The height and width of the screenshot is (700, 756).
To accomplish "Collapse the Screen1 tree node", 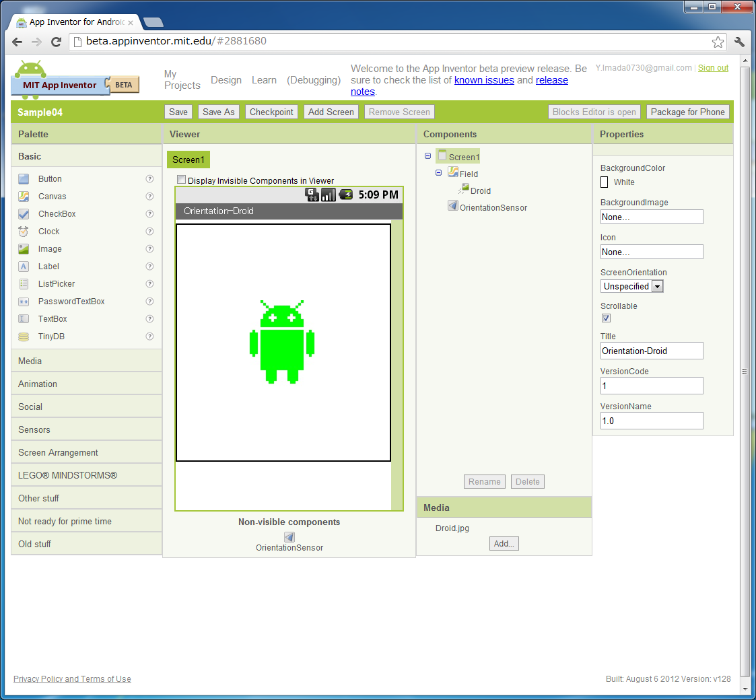I will click(427, 156).
